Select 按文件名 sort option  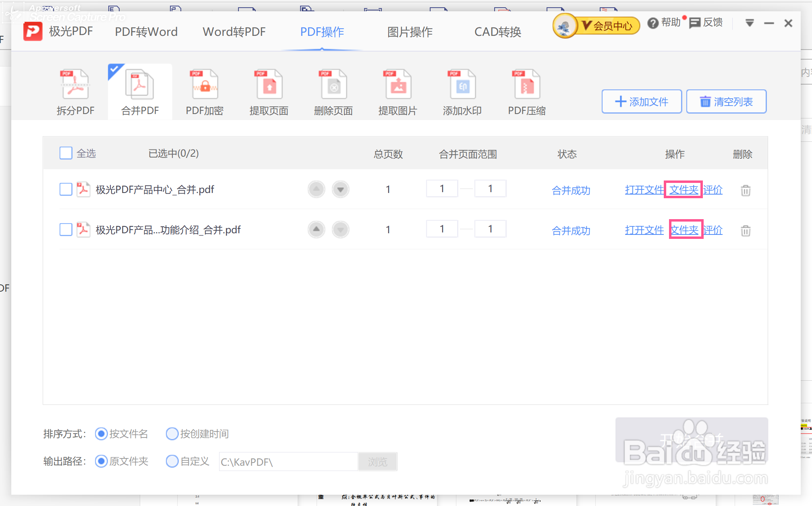pos(101,434)
